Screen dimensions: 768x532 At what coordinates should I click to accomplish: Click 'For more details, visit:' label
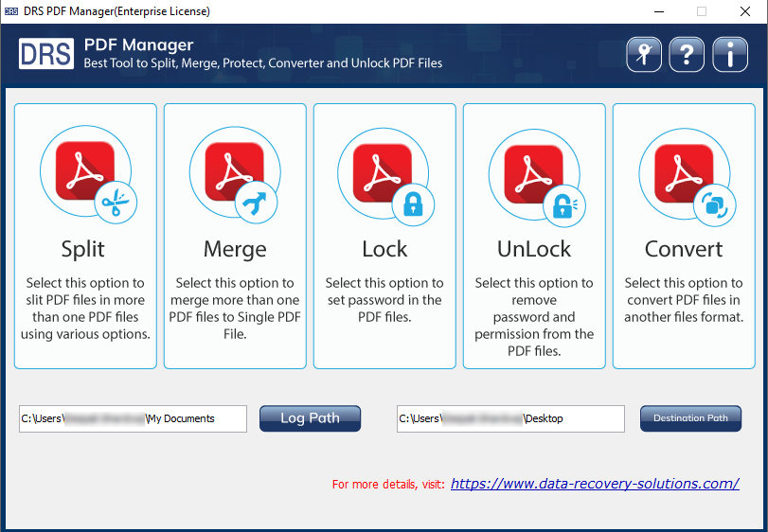[x=388, y=485]
